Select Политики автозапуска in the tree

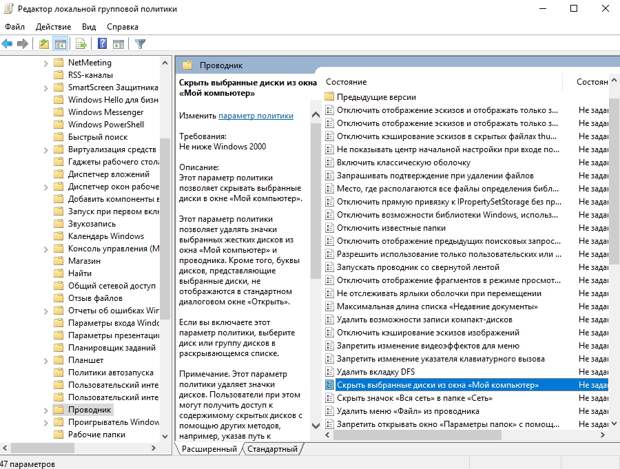111,373
